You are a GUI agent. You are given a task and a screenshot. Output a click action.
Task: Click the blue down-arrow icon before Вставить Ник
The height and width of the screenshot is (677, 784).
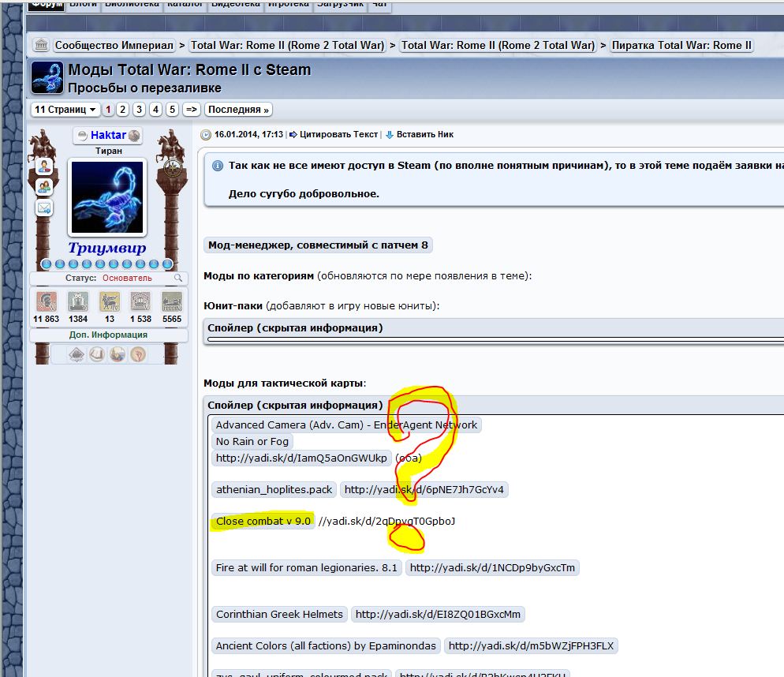(x=390, y=135)
